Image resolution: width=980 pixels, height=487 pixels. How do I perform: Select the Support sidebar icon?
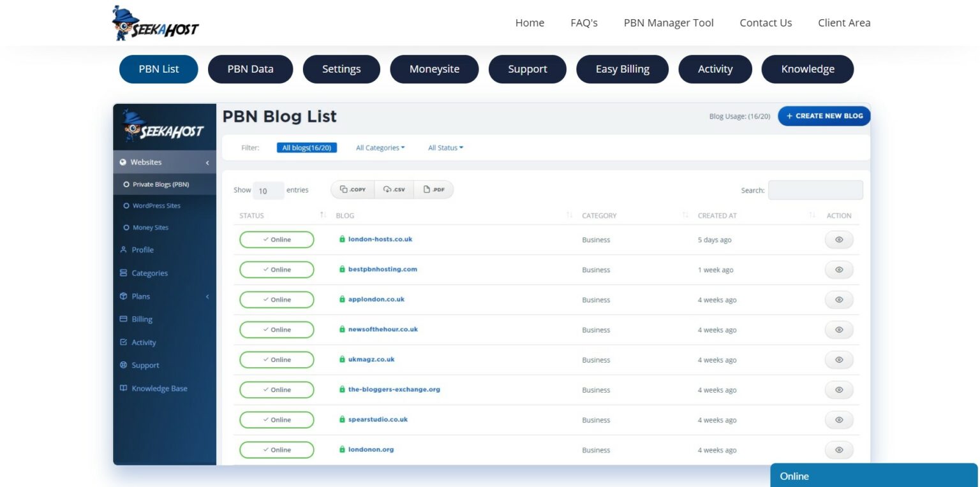(x=123, y=365)
